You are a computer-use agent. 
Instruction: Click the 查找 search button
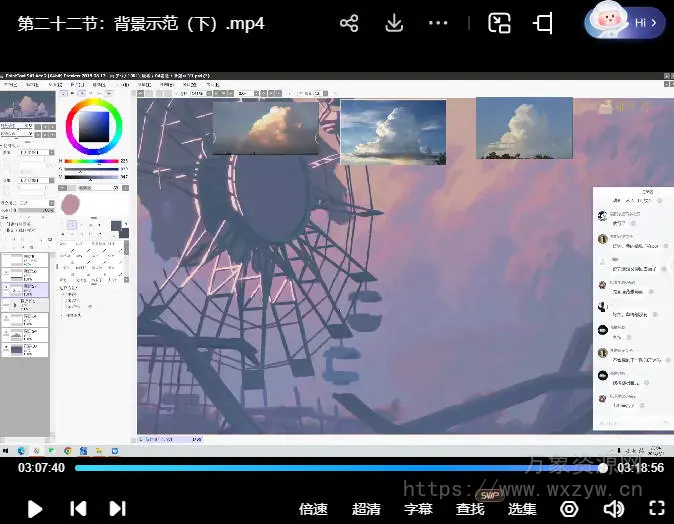point(470,509)
